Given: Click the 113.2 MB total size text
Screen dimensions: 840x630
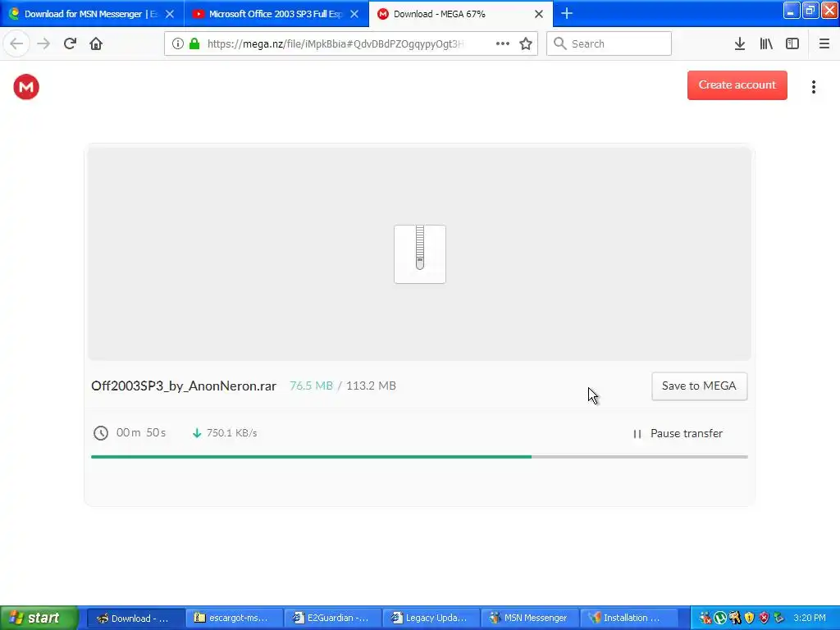Looking at the screenshot, I should (x=372, y=386).
